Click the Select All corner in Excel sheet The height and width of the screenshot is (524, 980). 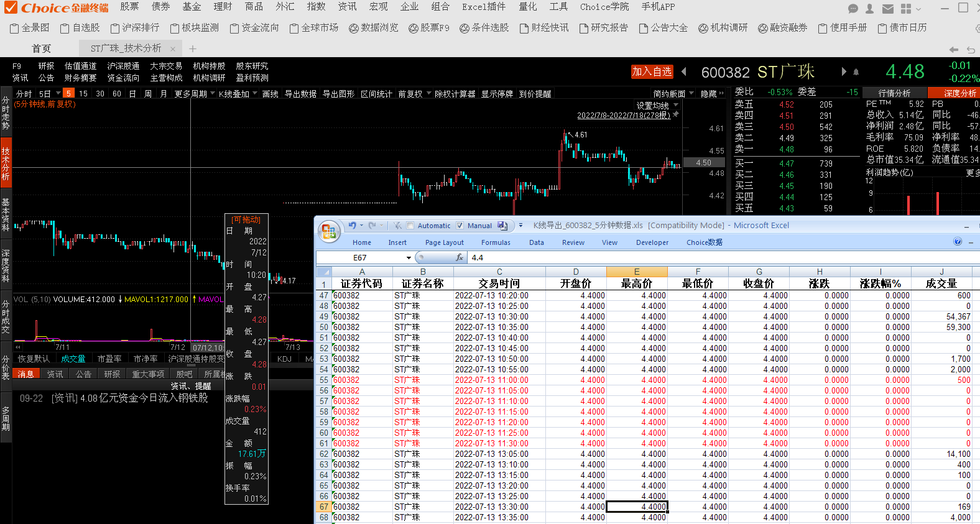(x=323, y=272)
